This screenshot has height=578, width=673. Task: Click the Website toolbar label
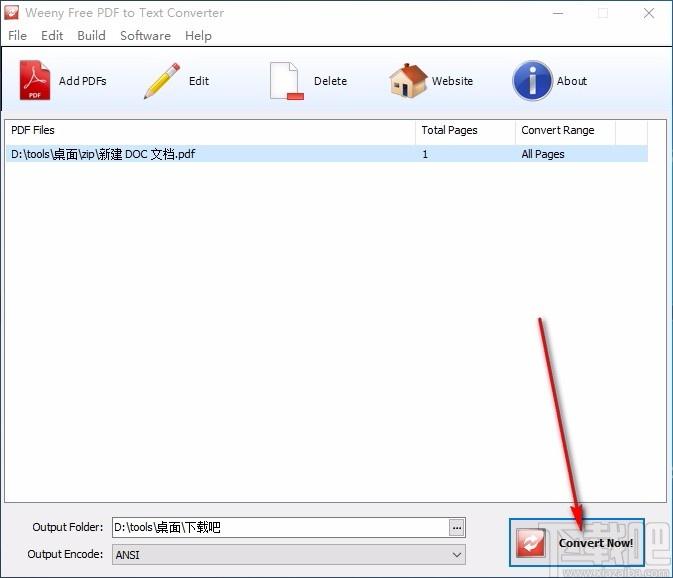pos(452,81)
